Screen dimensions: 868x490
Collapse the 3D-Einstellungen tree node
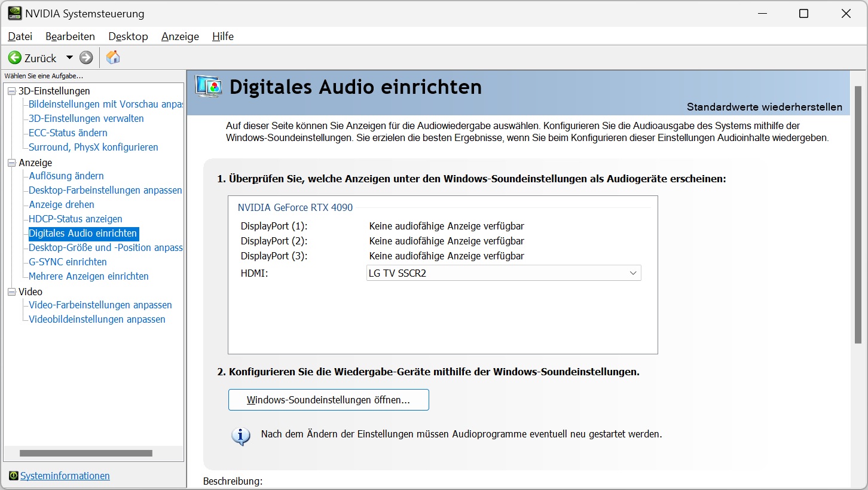click(12, 91)
